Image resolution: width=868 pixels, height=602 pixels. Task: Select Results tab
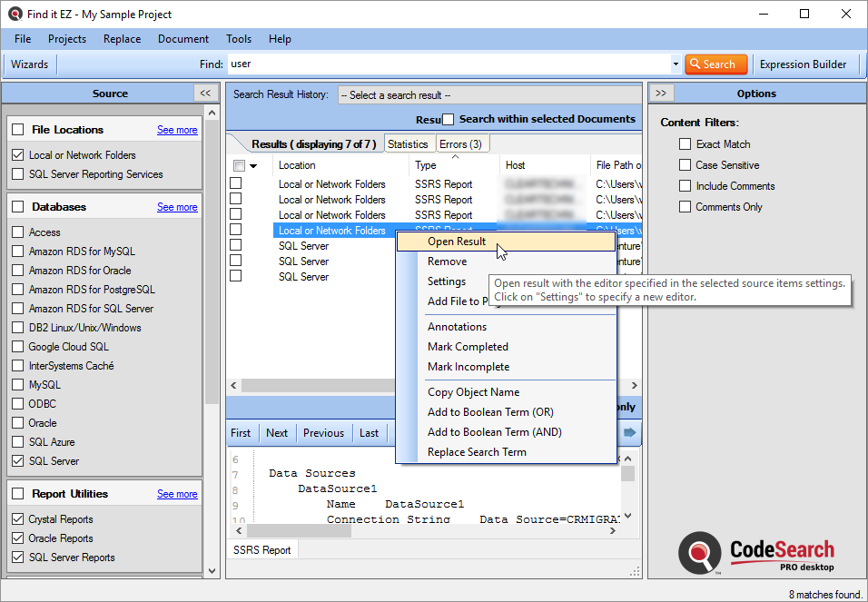point(313,144)
